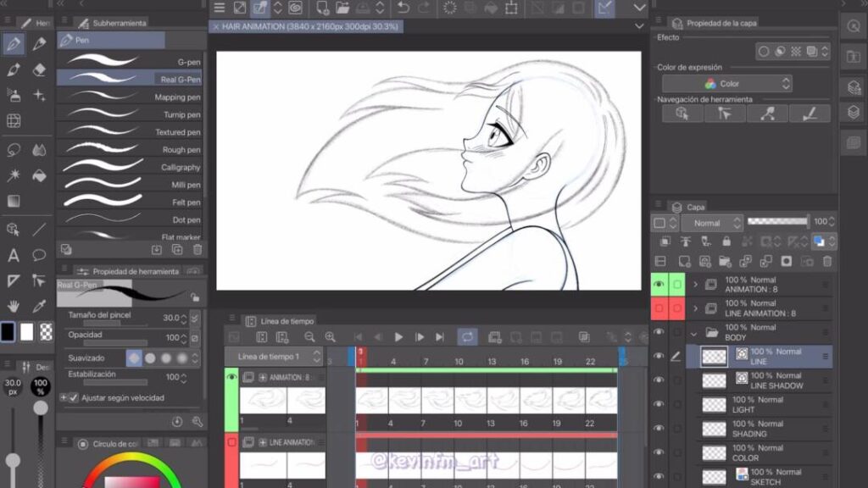Screen dimensions: 868x488
Task: Select the lowest Suavizado option
Action: 134,358
